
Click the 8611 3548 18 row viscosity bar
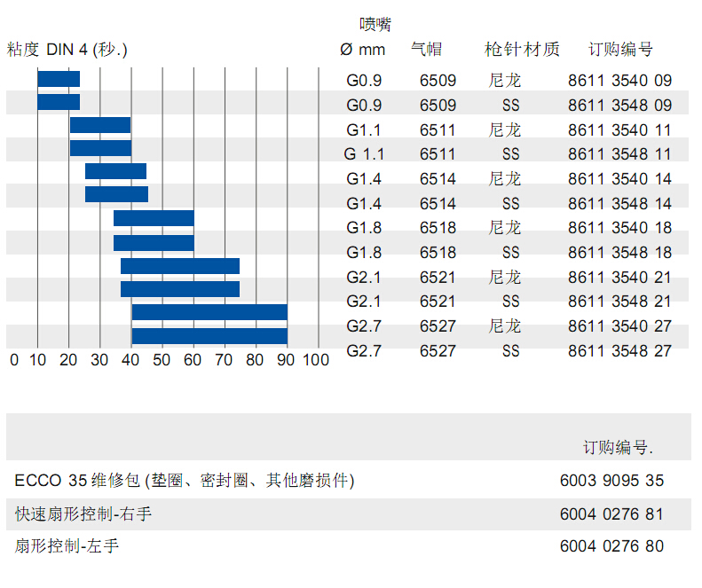154,243
